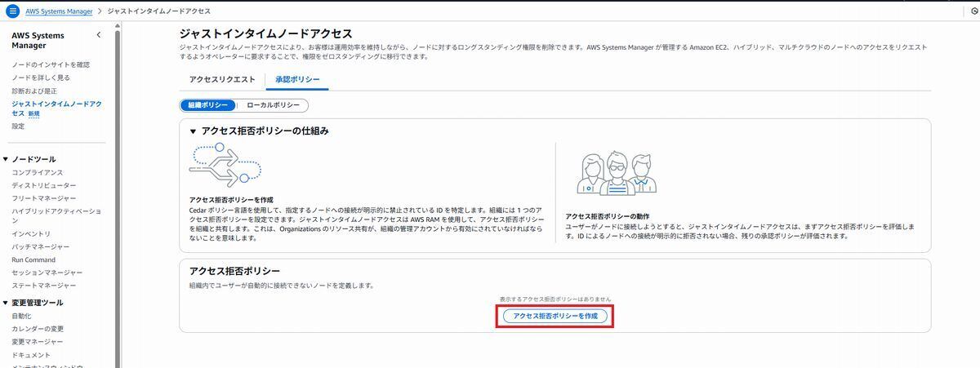This screenshot has width=980, height=368.
Task: Open 変更マネージャー in the sidebar
Action: click(38, 342)
